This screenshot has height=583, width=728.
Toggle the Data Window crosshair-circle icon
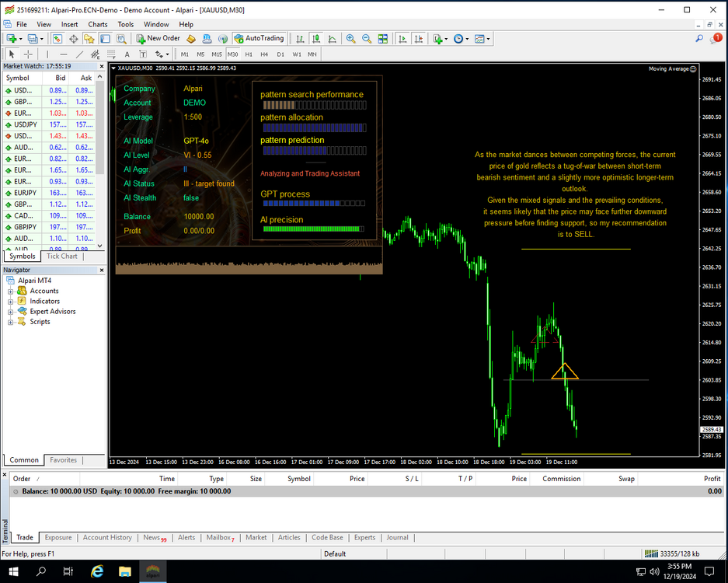click(x=73, y=39)
